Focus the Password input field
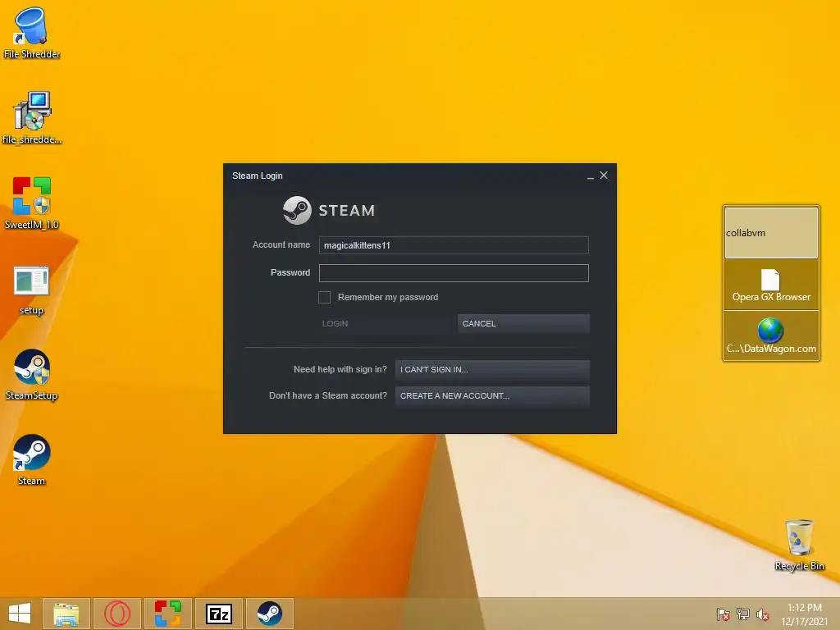 [454, 273]
